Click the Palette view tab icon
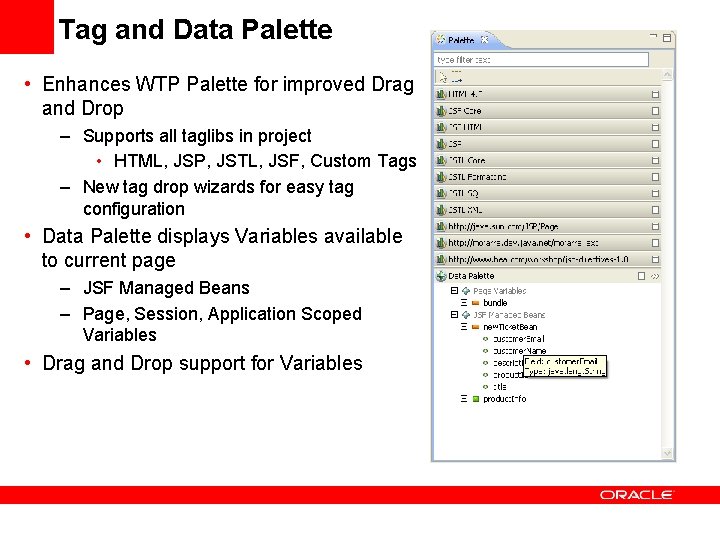 tap(441, 40)
